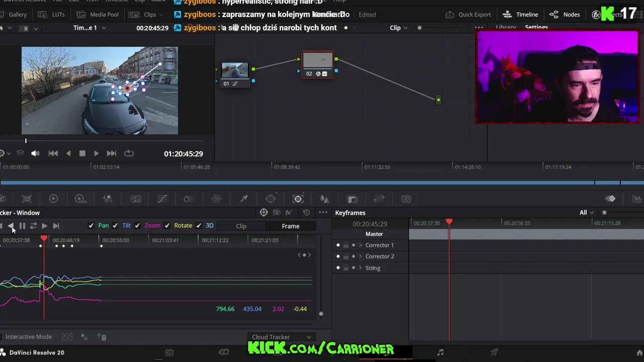Open the Blur palette
644x362 pixels.
click(x=325, y=199)
